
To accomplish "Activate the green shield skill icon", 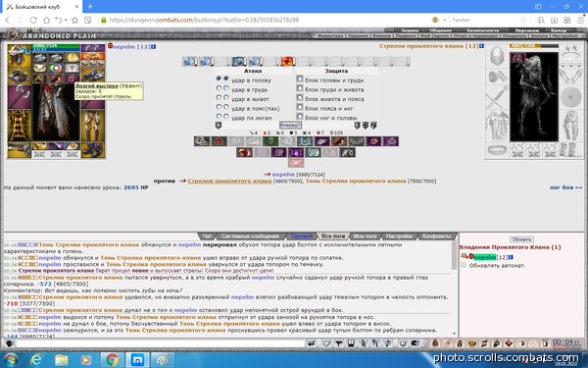I will 270,141.
